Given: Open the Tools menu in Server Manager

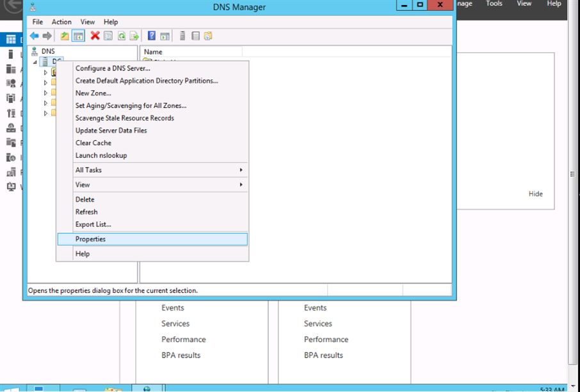Looking at the screenshot, I should (494, 4).
